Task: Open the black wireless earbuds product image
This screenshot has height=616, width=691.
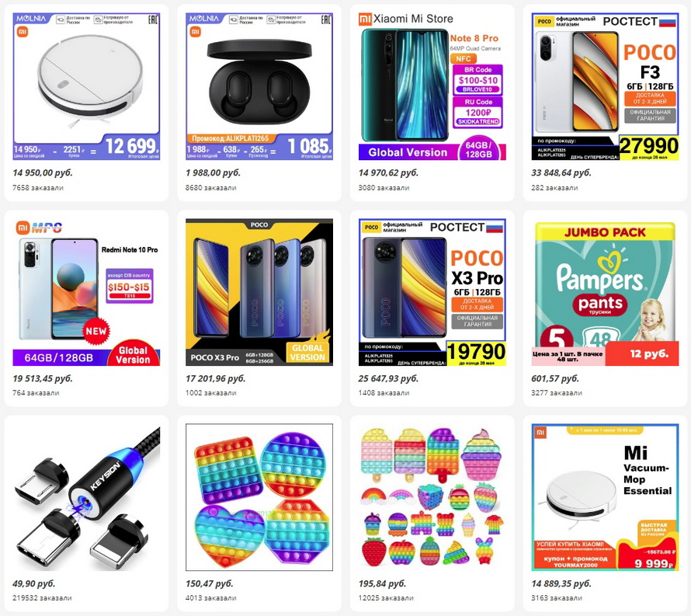Action: (259, 86)
